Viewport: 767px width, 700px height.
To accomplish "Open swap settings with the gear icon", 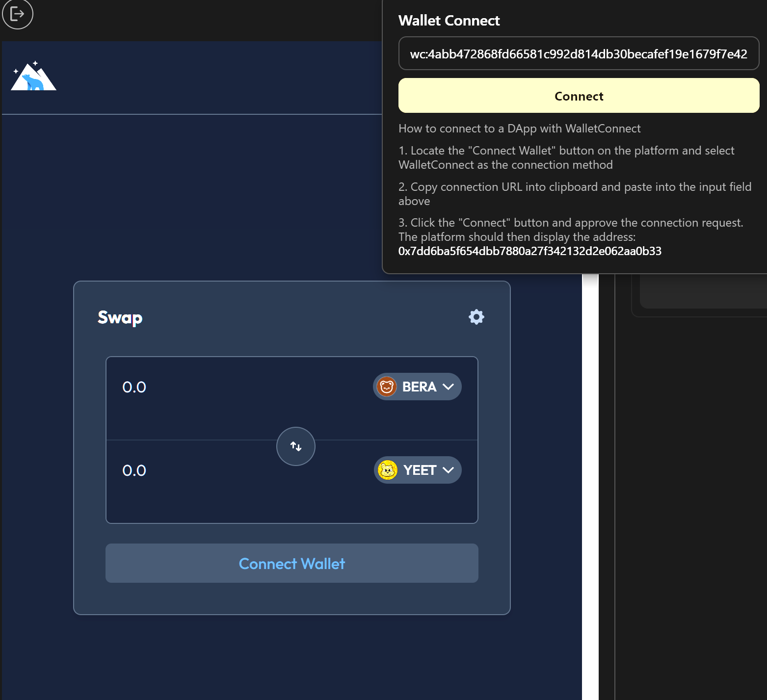I will pyautogui.click(x=476, y=317).
